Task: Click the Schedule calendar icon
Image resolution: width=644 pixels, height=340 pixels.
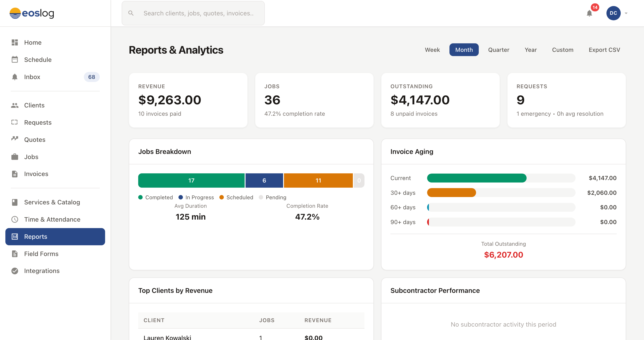Action: [15, 59]
